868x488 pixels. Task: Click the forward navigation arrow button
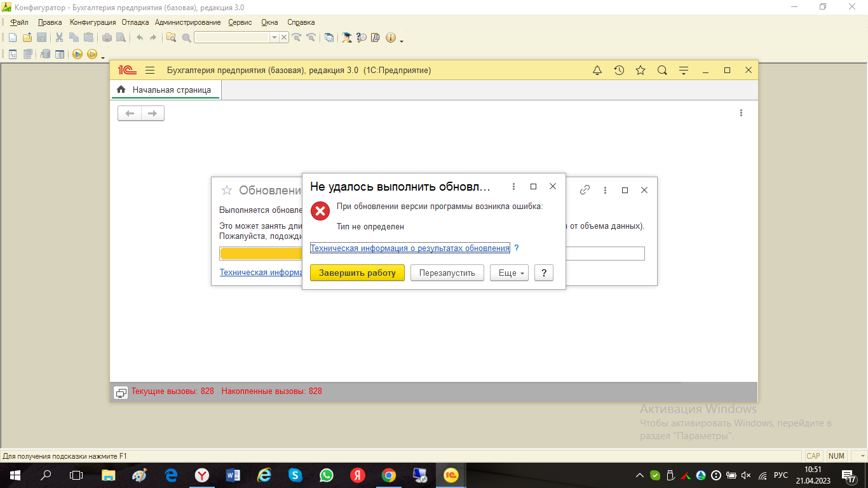(153, 113)
